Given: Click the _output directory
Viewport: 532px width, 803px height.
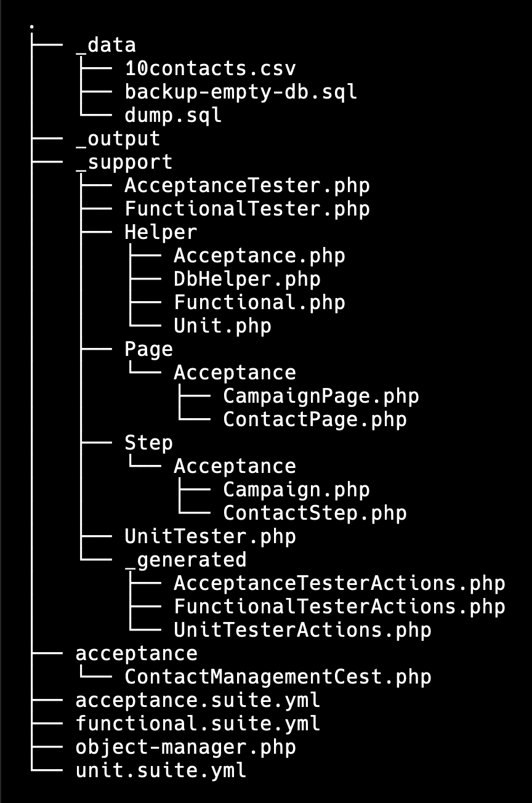Looking at the screenshot, I should [118, 139].
